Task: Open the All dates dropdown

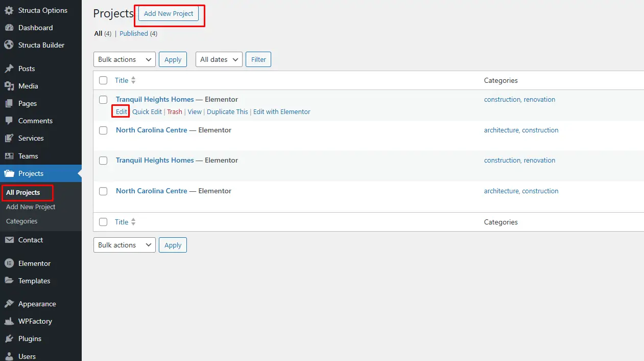Action: 219,59
